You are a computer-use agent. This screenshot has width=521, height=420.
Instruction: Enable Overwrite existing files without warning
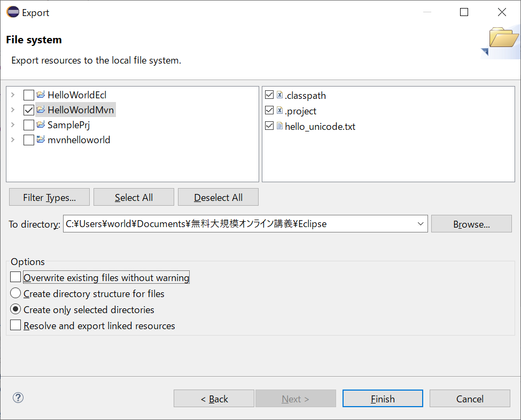tap(15, 277)
